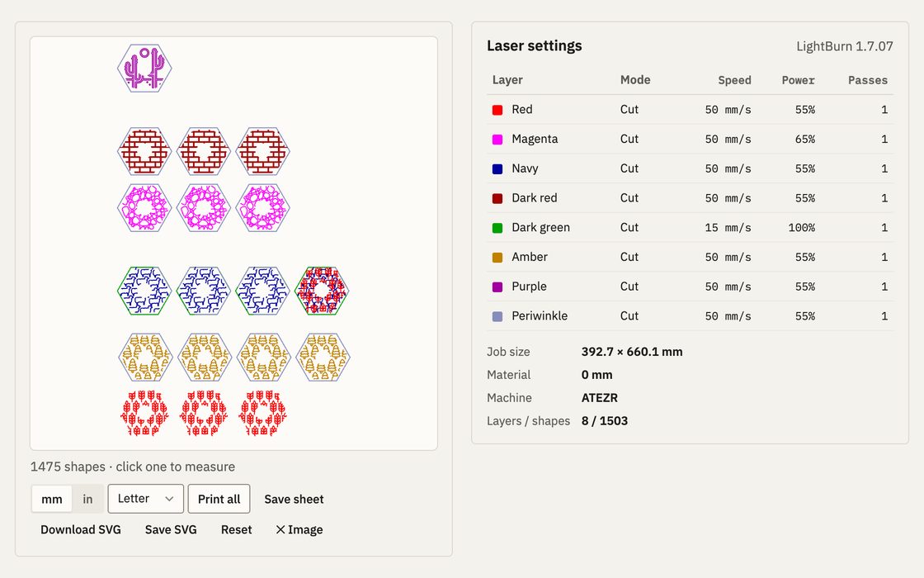924x578 pixels.
Task: Click the Amber layer color swatch
Action: tap(497, 257)
